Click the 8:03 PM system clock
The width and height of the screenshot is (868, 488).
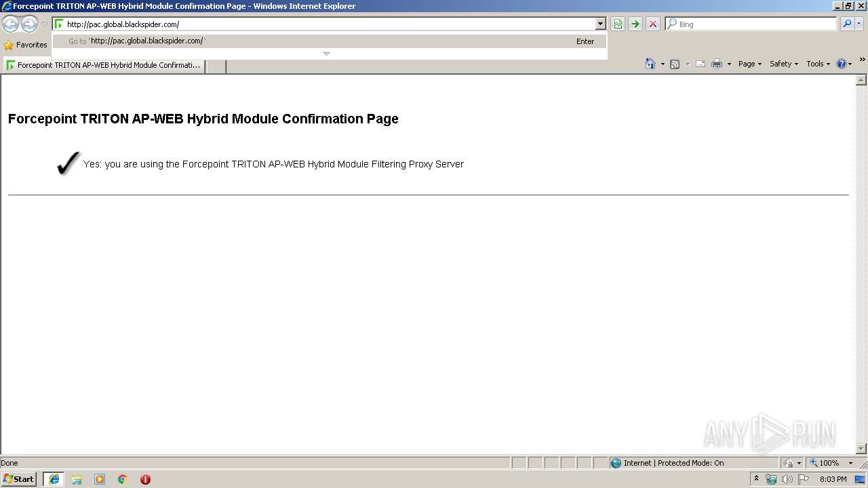coord(833,479)
